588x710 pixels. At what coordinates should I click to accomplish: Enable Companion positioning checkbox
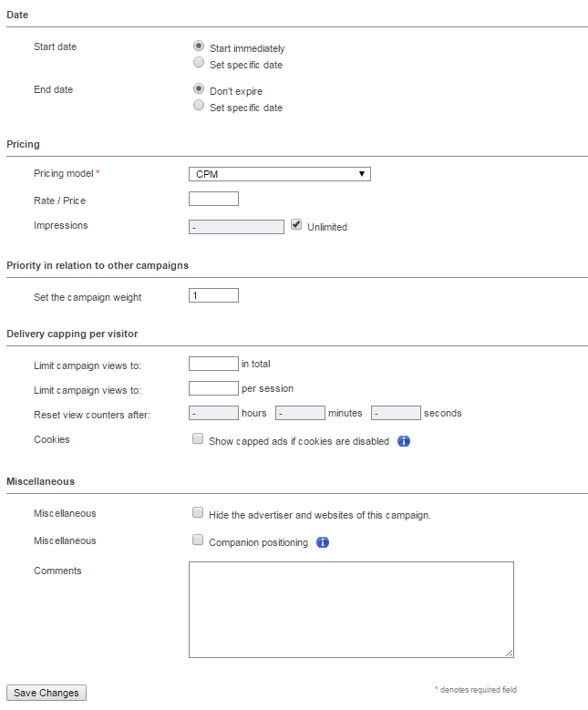tap(198, 540)
